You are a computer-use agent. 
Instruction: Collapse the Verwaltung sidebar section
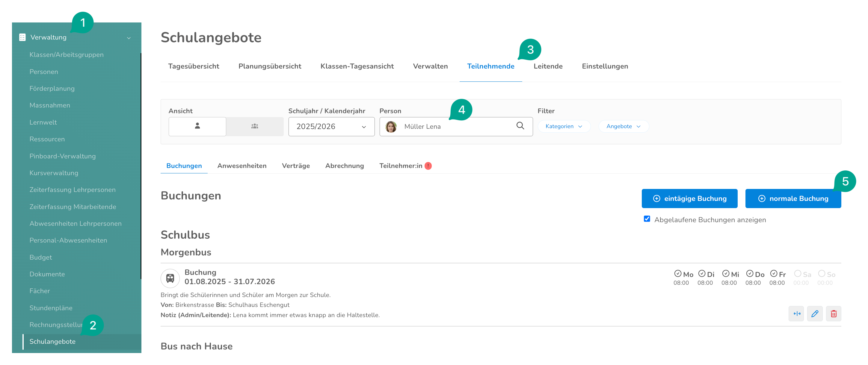point(129,38)
